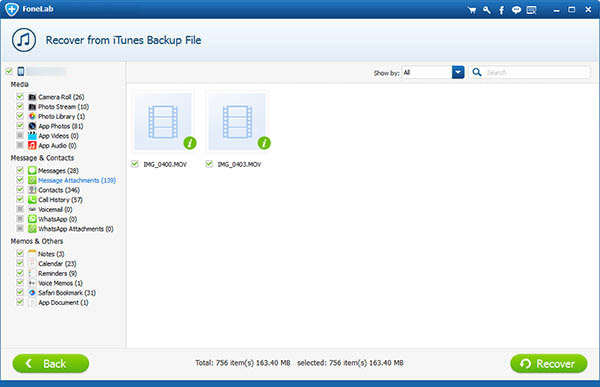Click the Contacts icon
This screenshot has height=387, width=600.
32,190
